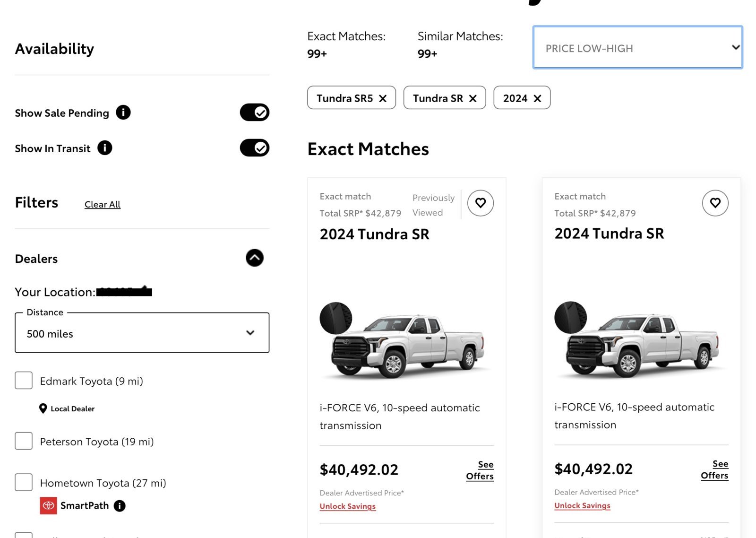Image resolution: width=756 pixels, height=538 pixels.
Task: Click interior color swatch on second Tundra card
Action: pos(571,318)
